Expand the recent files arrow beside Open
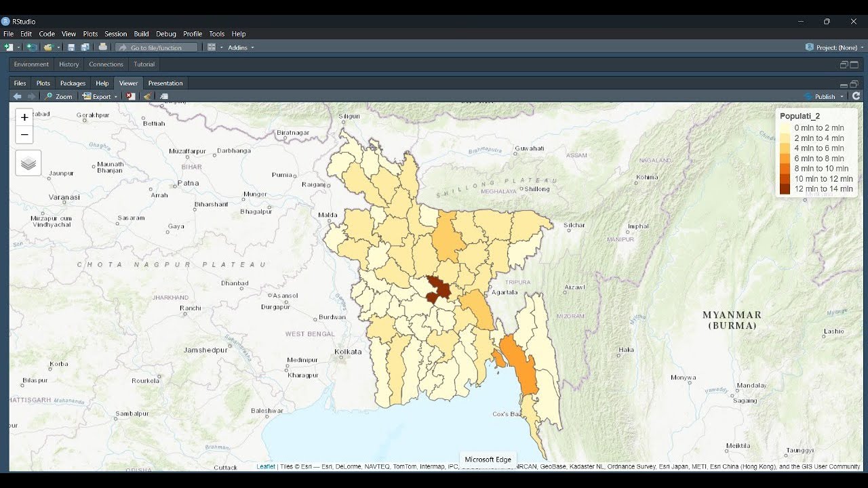 click(59, 47)
